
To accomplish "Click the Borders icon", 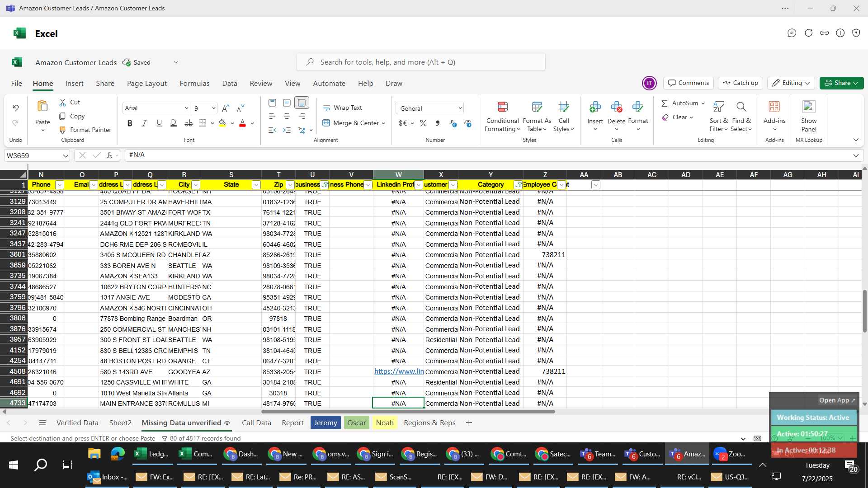I will point(203,123).
